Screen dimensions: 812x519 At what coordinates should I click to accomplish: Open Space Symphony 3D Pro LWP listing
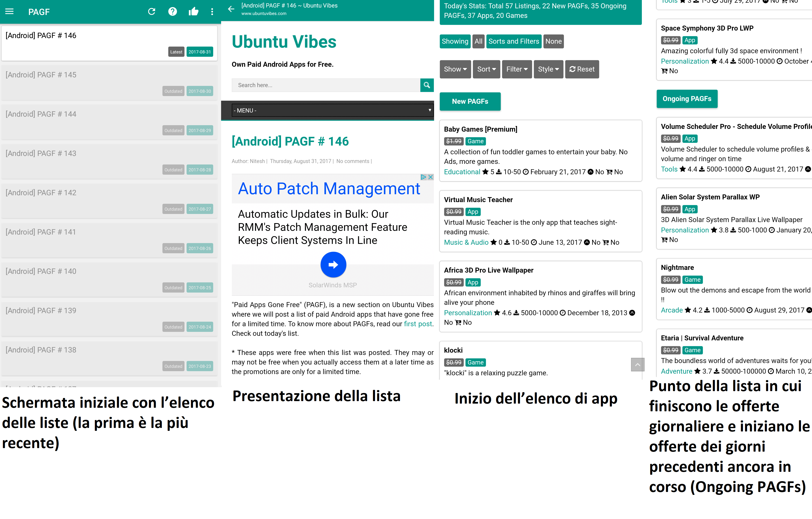(734, 49)
